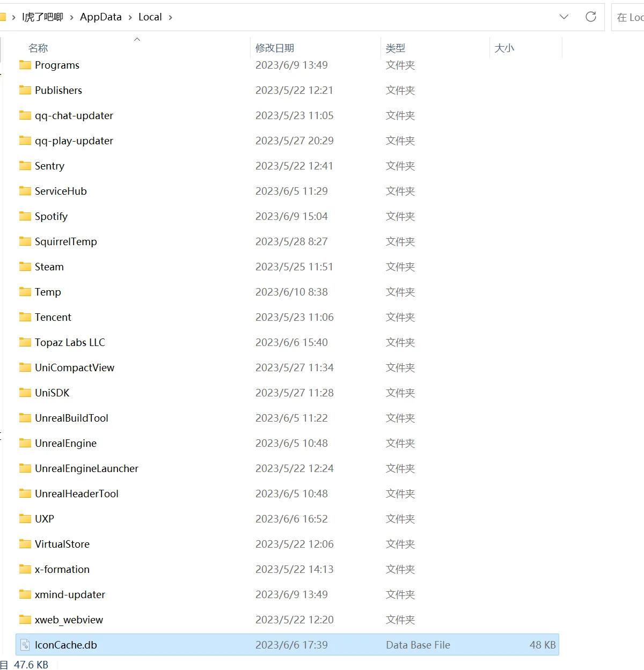Viewport: 644px width, 670px height.
Task: Click the UnrealEngineLauncher folder icon
Action: click(25, 468)
